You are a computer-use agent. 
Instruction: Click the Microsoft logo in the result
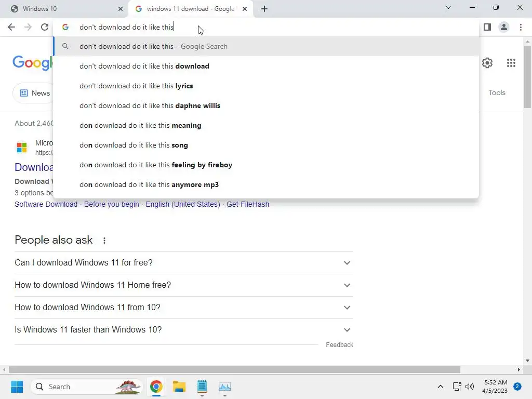click(x=22, y=148)
